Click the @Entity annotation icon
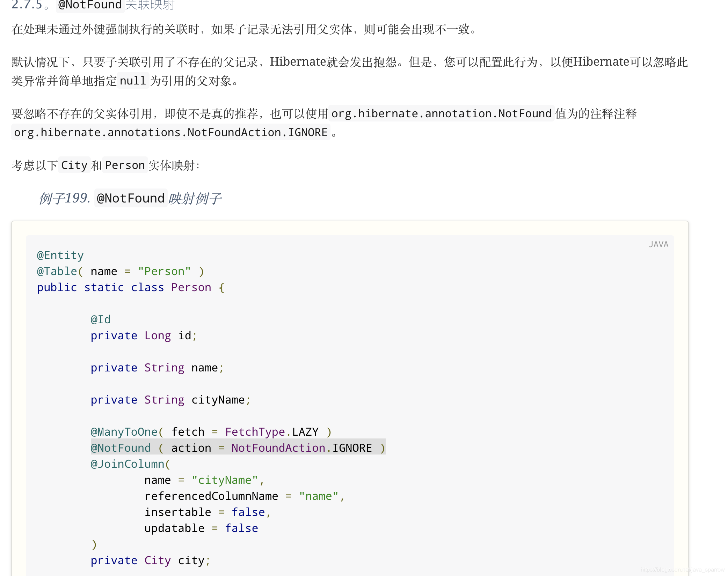The image size is (728, 576). pos(60,254)
